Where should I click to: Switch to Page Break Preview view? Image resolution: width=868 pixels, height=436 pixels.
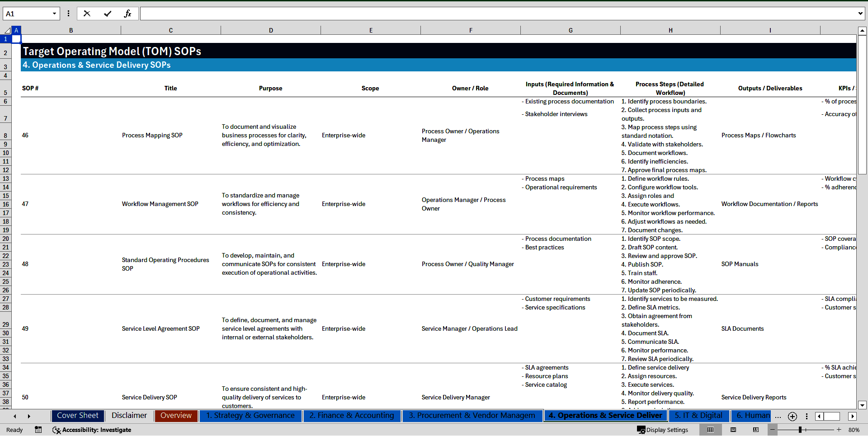pos(756,430)
